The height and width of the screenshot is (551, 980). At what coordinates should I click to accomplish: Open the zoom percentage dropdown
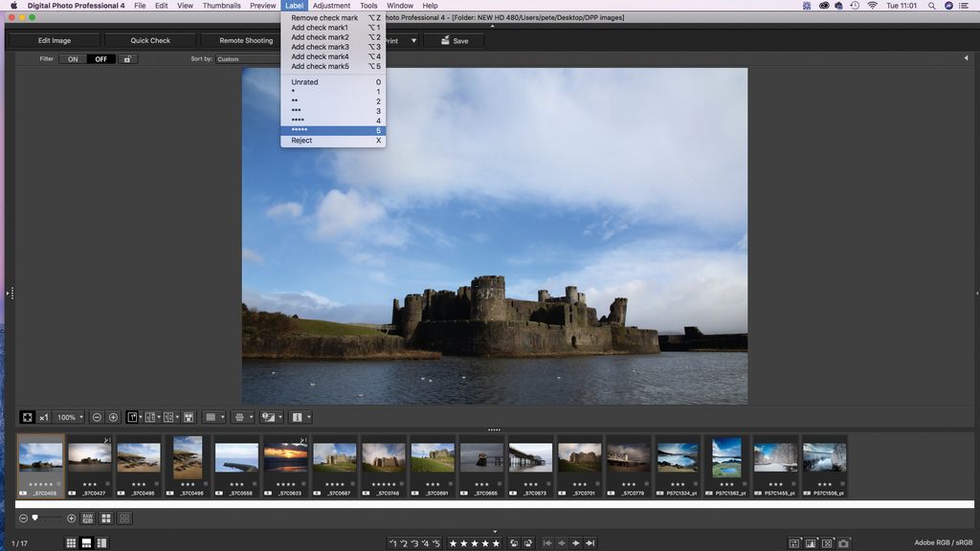pos(70,417)
